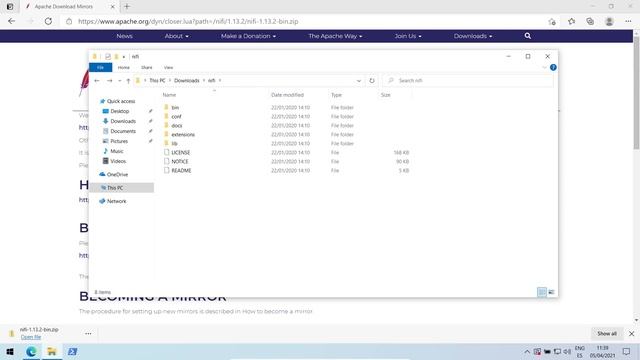Click News in Apache navigation bar

[124, 36]
